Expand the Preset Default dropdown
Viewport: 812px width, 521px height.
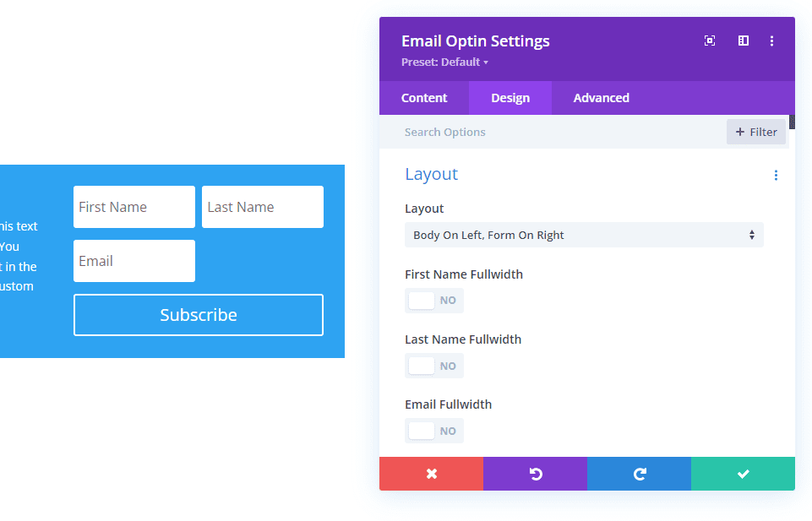click(x=443, y=62)
